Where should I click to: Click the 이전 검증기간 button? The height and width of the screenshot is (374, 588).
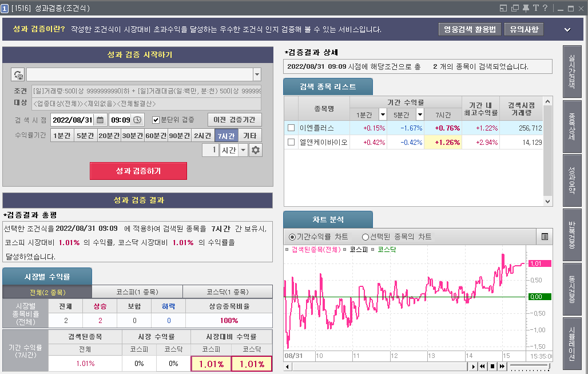235,120
